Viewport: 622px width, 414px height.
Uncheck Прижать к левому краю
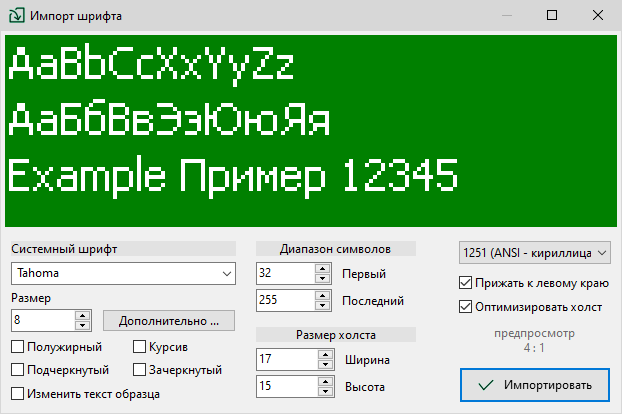(x=465, y=283)
